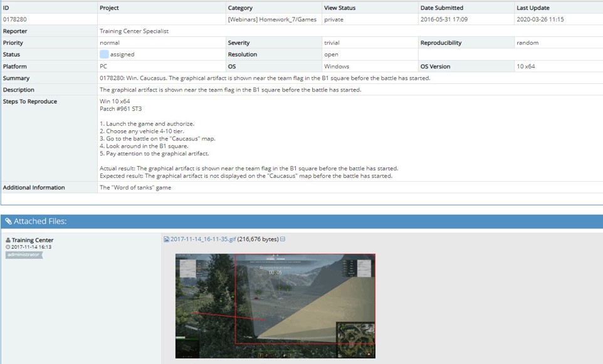Click the ID column header
603x364 pixels.
[x=6, y=8]
